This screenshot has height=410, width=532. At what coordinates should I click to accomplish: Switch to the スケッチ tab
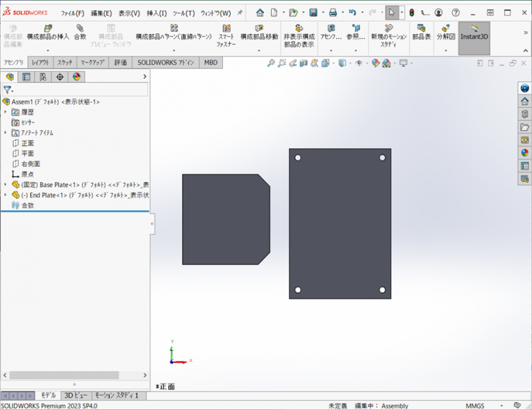coord(65,63)
